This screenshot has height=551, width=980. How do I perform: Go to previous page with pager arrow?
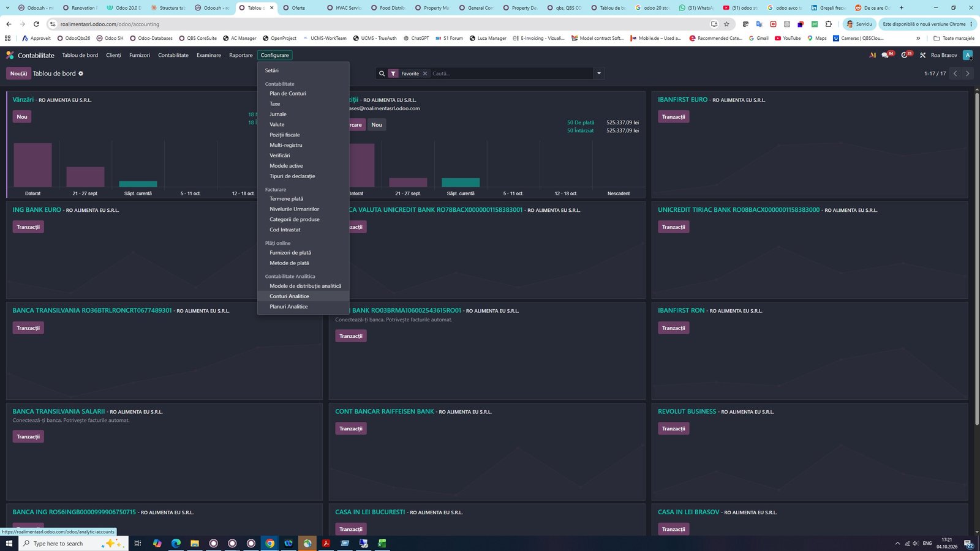[956, 73]
